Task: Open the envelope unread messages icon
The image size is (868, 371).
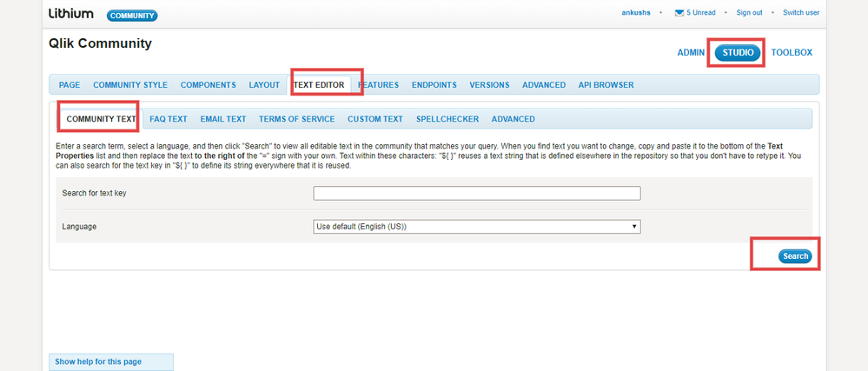Action: 679,13
